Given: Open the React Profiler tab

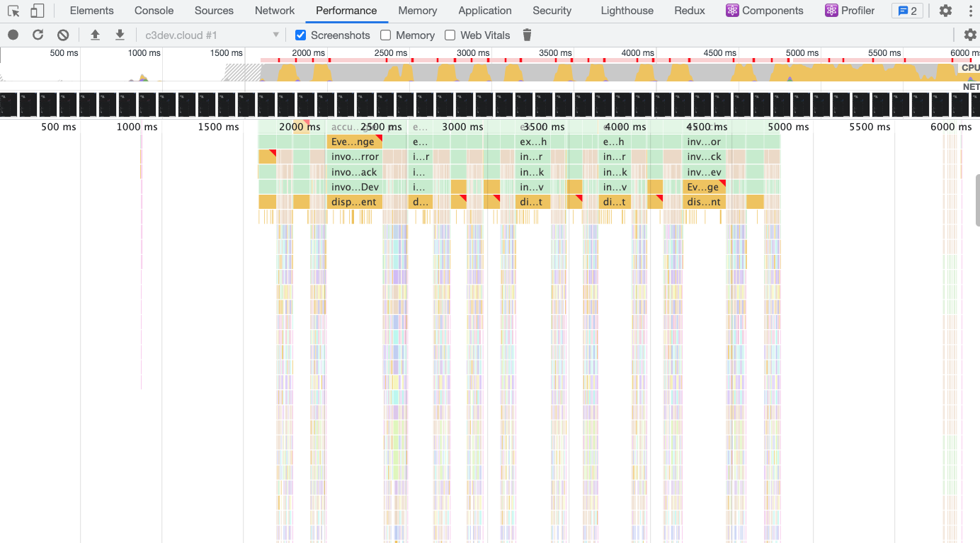Looking at the screenshot, I should (x=850, y=11).
